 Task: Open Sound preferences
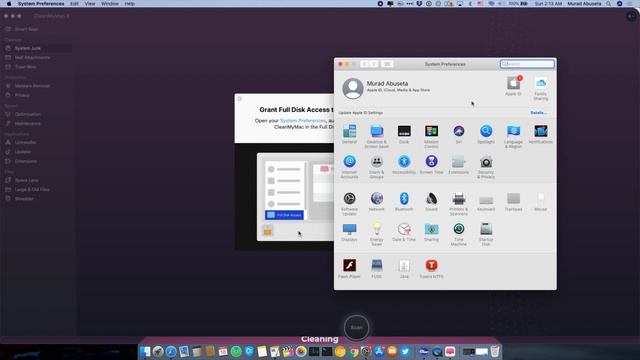pos(431,202)
